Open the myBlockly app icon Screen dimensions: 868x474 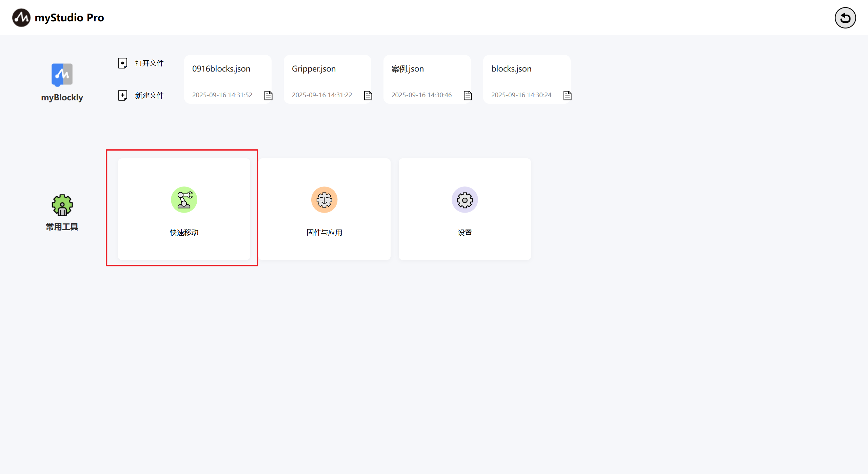pyautogui.click(x=62, y=75)
